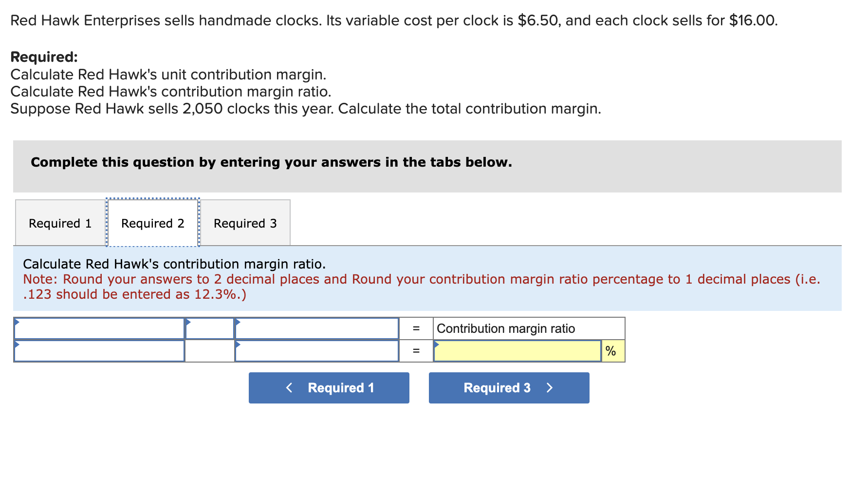Click the equals sign in the second row

(x=416, y=350)
